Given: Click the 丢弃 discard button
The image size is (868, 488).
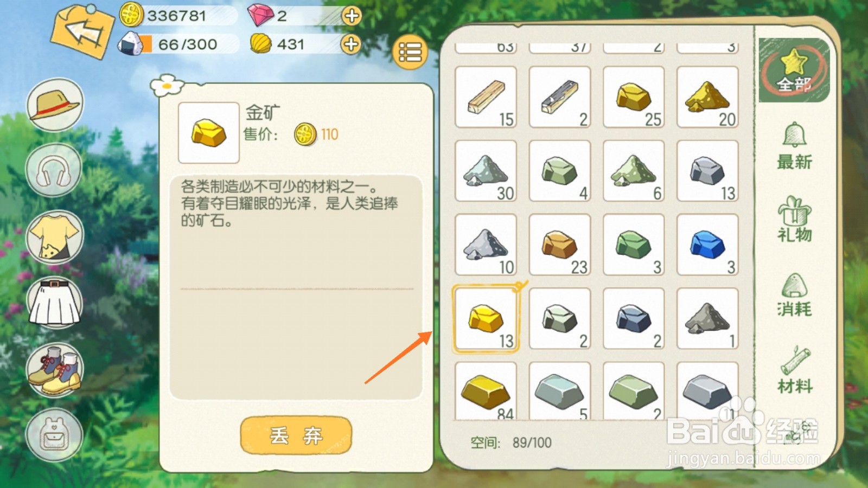Looking at the screenshot, I should pyautogui.click(x=296, y=435).
